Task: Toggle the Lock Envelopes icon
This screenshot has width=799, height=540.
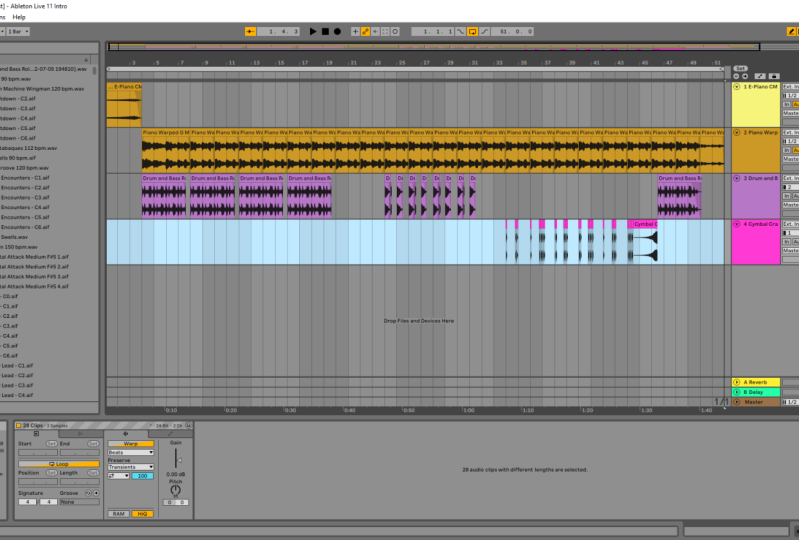Action: (774, 76)
